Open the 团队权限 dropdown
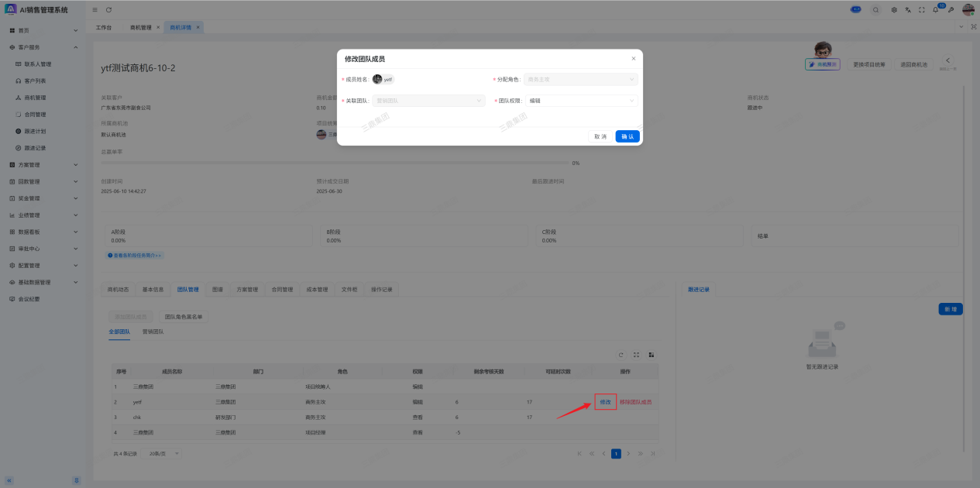 582,101
